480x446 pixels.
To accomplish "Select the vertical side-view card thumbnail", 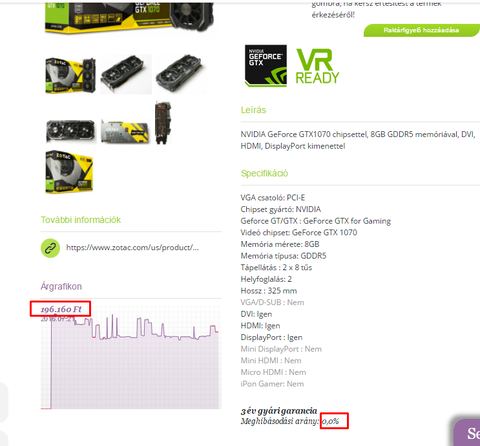I will [163, 123].
